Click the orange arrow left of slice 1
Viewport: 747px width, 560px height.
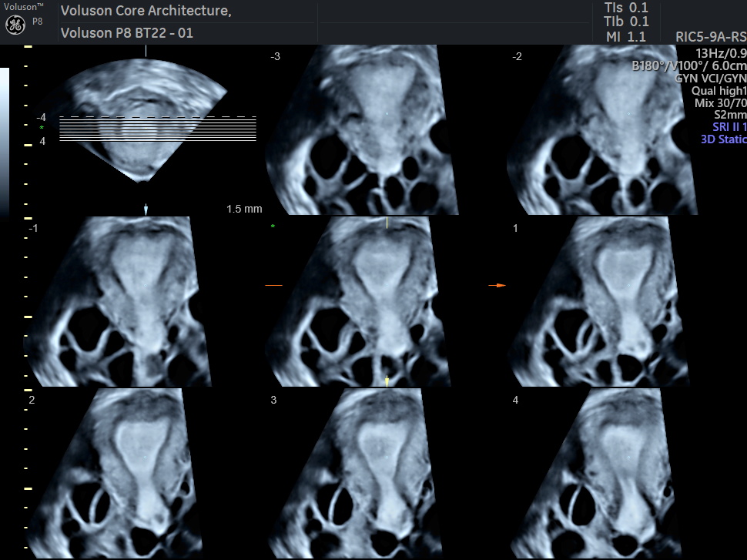coord(497,286)
